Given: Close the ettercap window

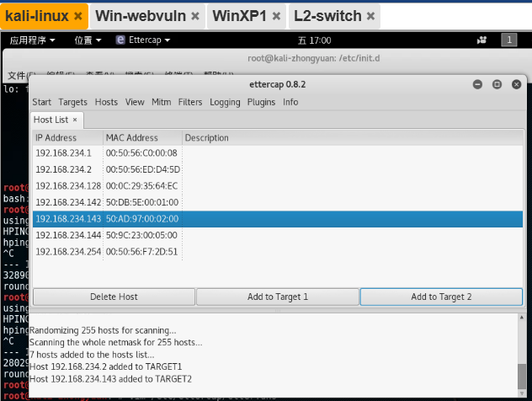Looking at the screenshot, I should pyautogui.click(x=516, y=84).
